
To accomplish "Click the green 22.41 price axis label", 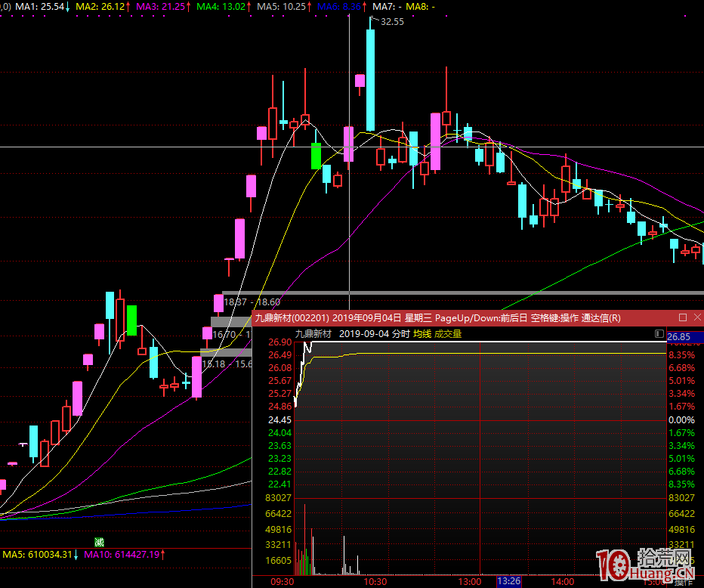I will pyautogui.click(x=279, y=484).
